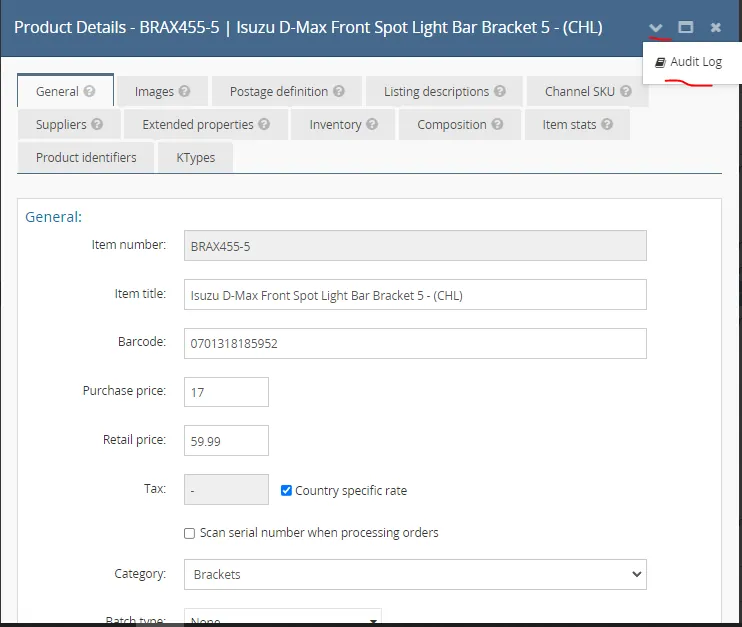Switch to the Suppliers tab
Viewport: 742px width, 627px height.
coord(69,124)
